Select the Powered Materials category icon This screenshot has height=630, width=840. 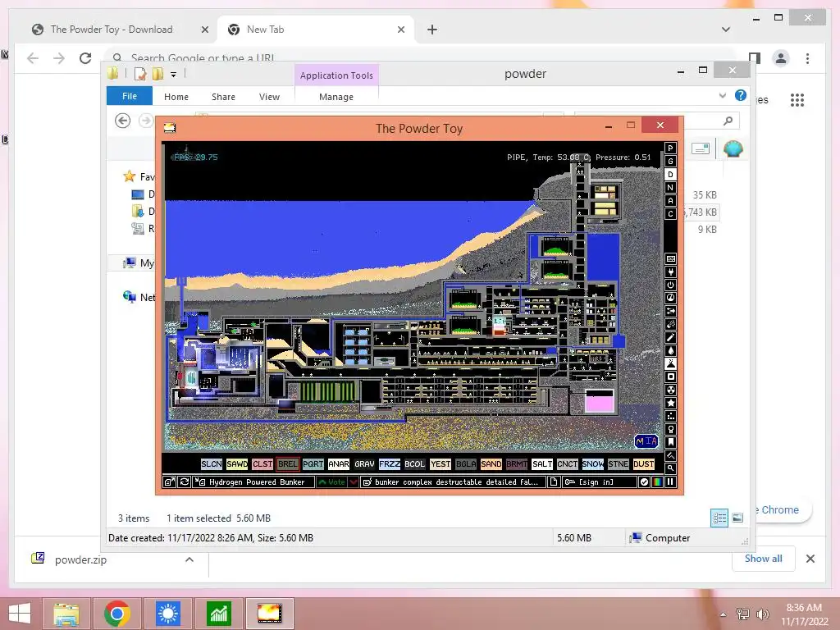coord(670,285)
